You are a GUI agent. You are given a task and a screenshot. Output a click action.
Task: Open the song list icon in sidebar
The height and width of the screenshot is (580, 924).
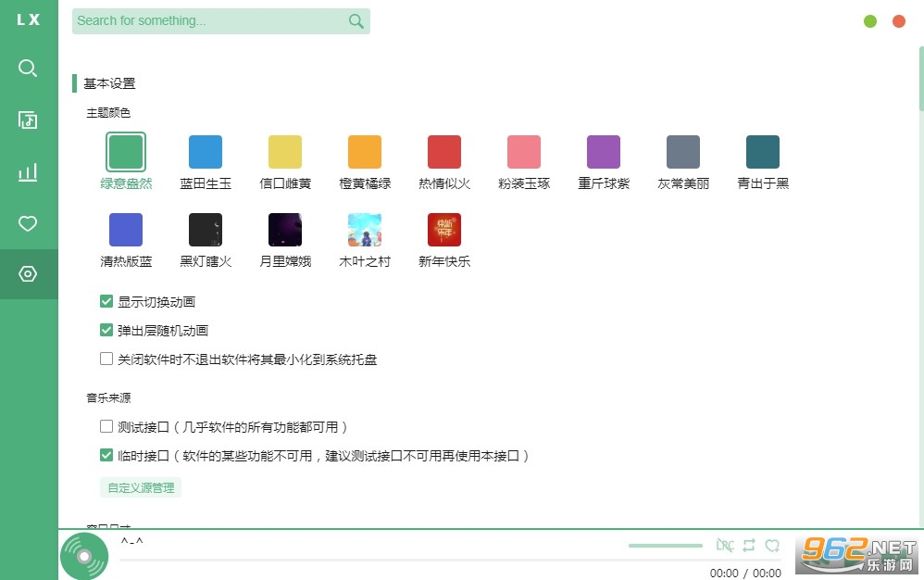pos(28,120)
